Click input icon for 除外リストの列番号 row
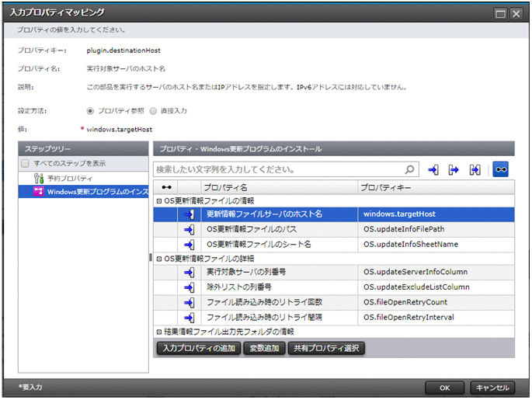Screen dimensions: 532x400 point(190,287)
